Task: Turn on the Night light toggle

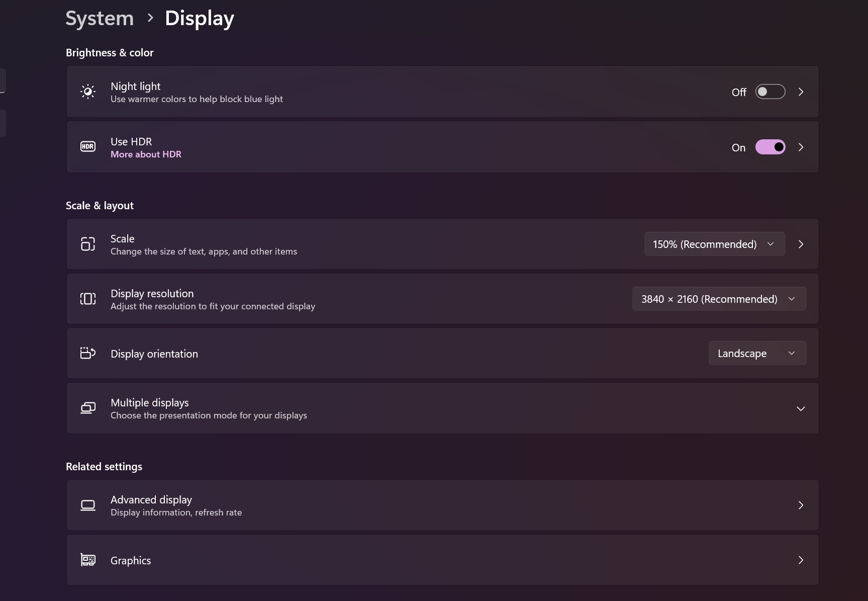Action: tap(770, 92)
